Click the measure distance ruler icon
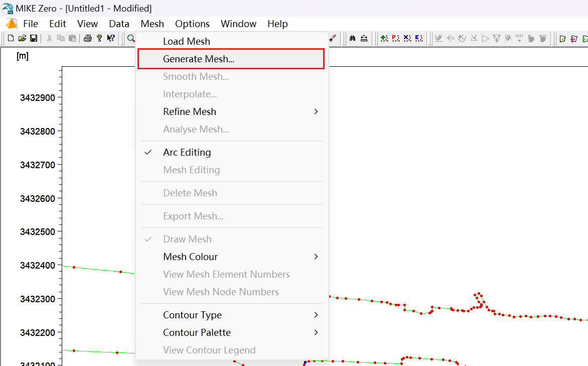Image resolution: width=588 pixels, height=366 pixels. [x=364, y=38]
